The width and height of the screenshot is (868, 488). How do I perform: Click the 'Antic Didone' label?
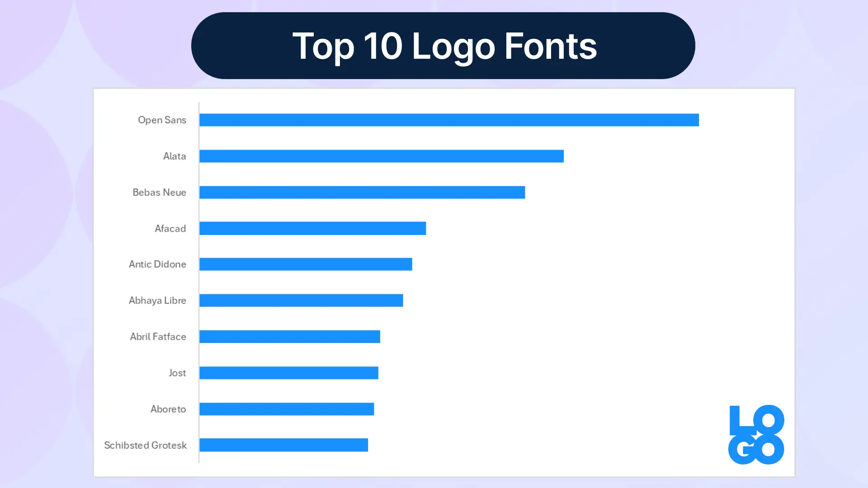[157, 264]
